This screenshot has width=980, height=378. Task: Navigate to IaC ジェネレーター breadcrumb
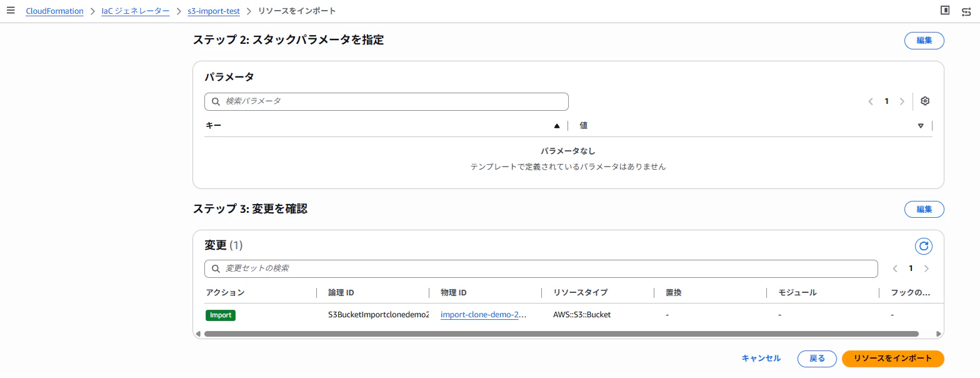click(x=136, y=11)
